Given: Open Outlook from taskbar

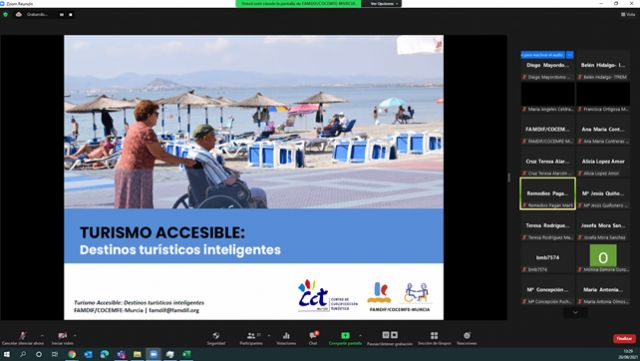Looking at the screenshot, I should point(88,354).
